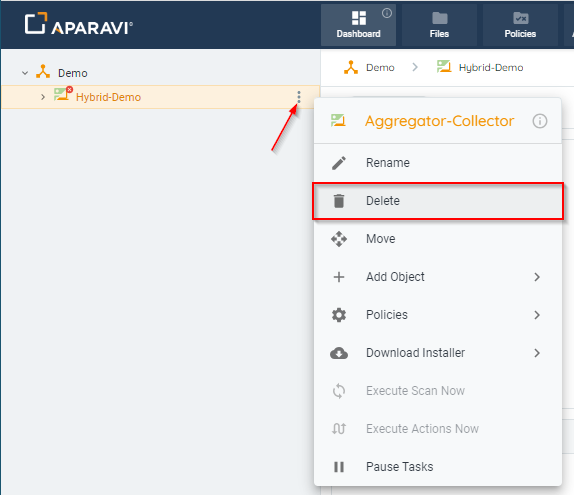Click the orange Demo network icon in the tree
The image size is (574, 495).
(x=43, y=72)
